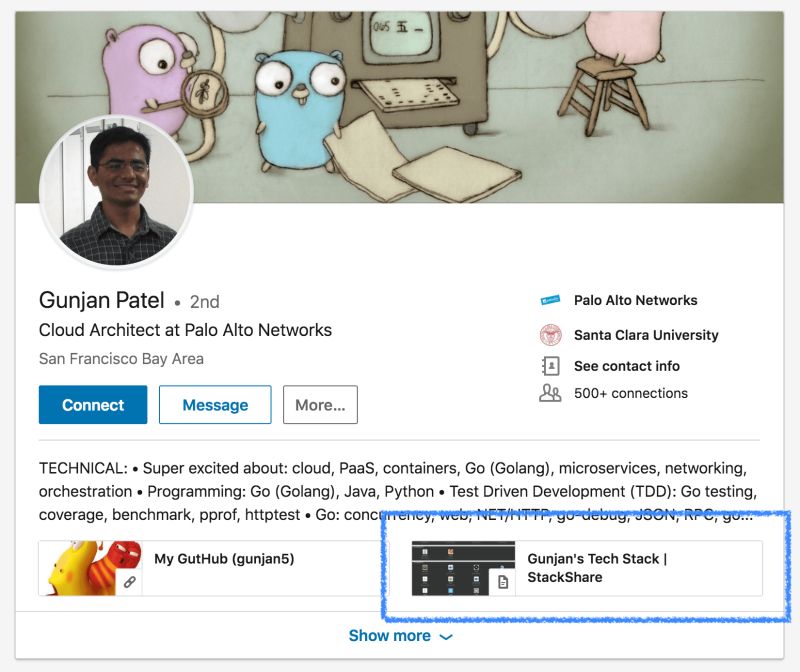View 500+ connections
The height and width of the screenshot is (672, 800).
coord(631,393)
